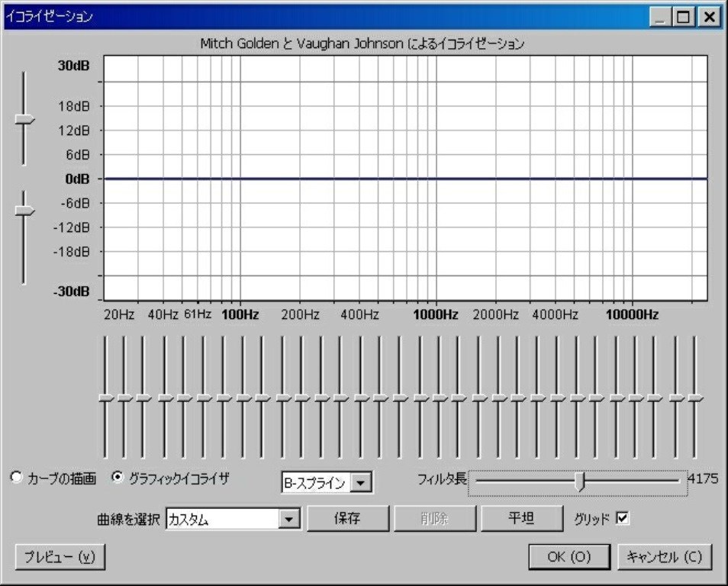Click the filter length value 4175
Viewport: 728px width, 586px height.
703,478
